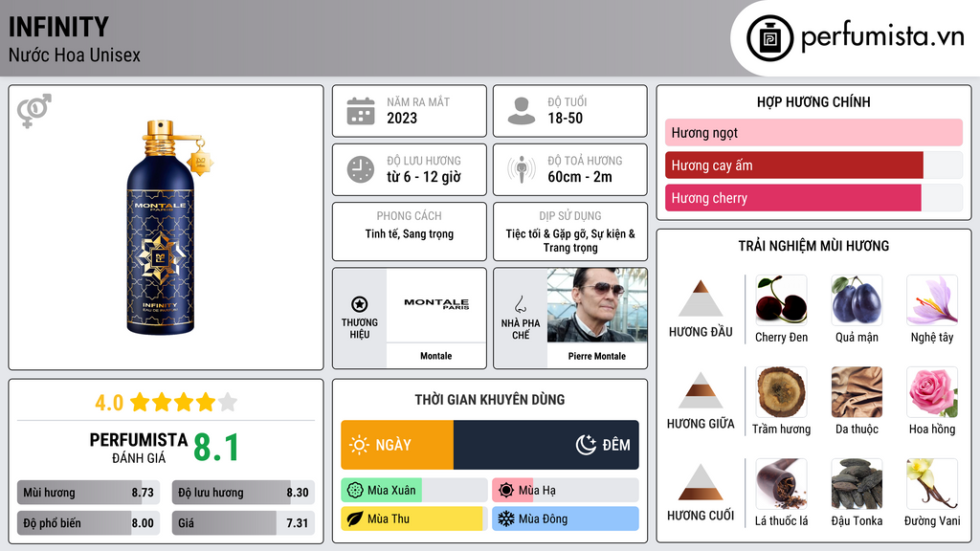Screen dimensions: 980x551
Task: Click the release year 2023 value
Action: [402, 118]
